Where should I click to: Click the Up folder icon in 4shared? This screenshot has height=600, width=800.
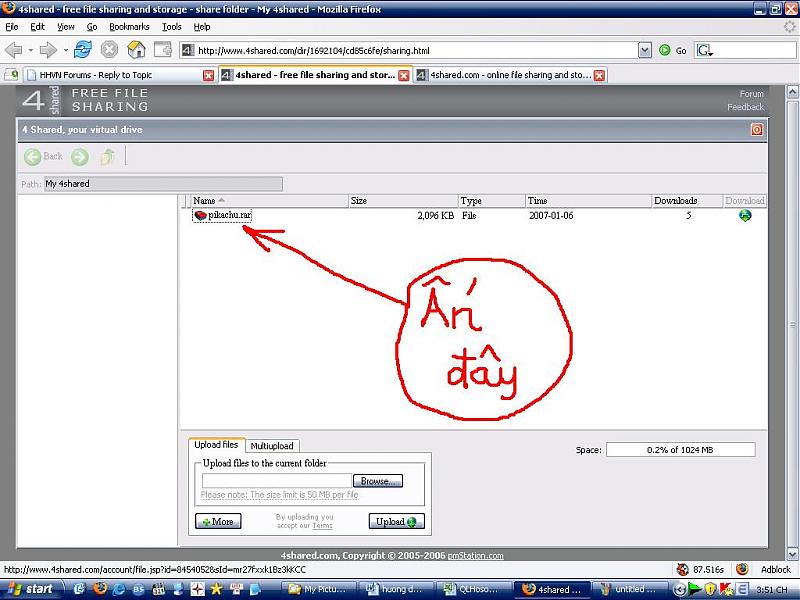pyautogui.click(x=107, y=156)
